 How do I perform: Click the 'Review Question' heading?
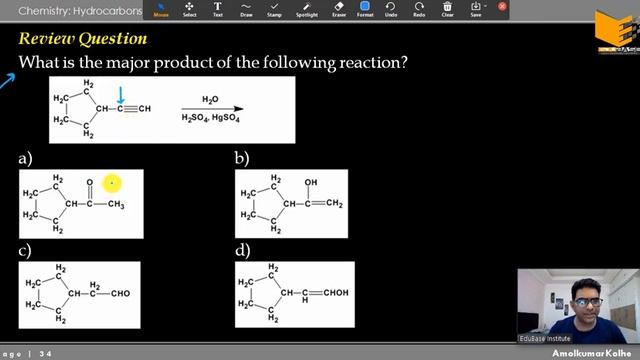[83, 39]
